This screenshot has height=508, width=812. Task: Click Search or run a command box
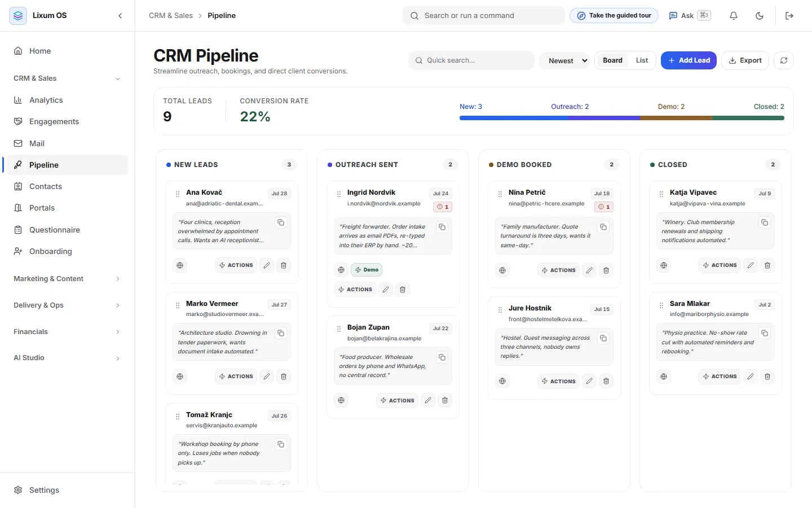coord(484,16)
